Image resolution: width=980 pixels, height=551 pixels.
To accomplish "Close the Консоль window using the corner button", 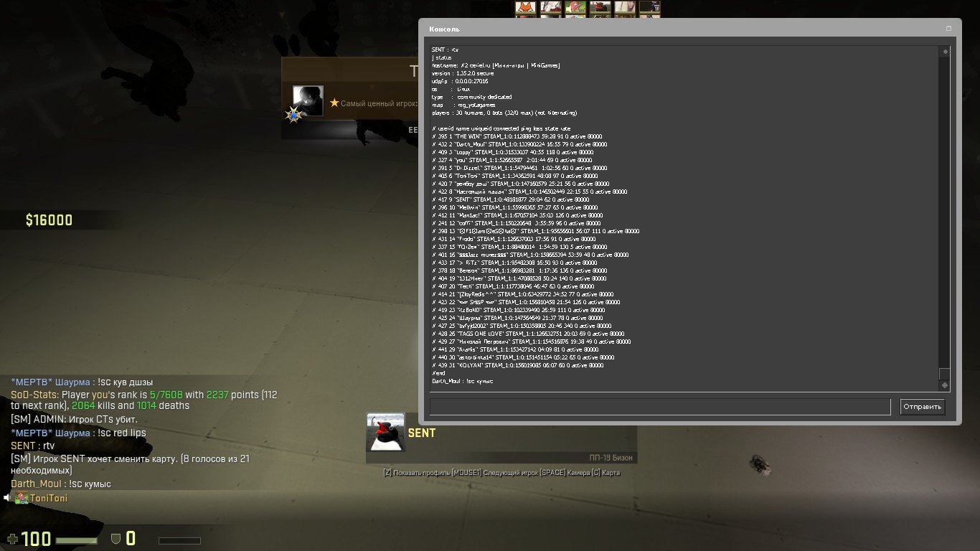I will click(948, 29).
